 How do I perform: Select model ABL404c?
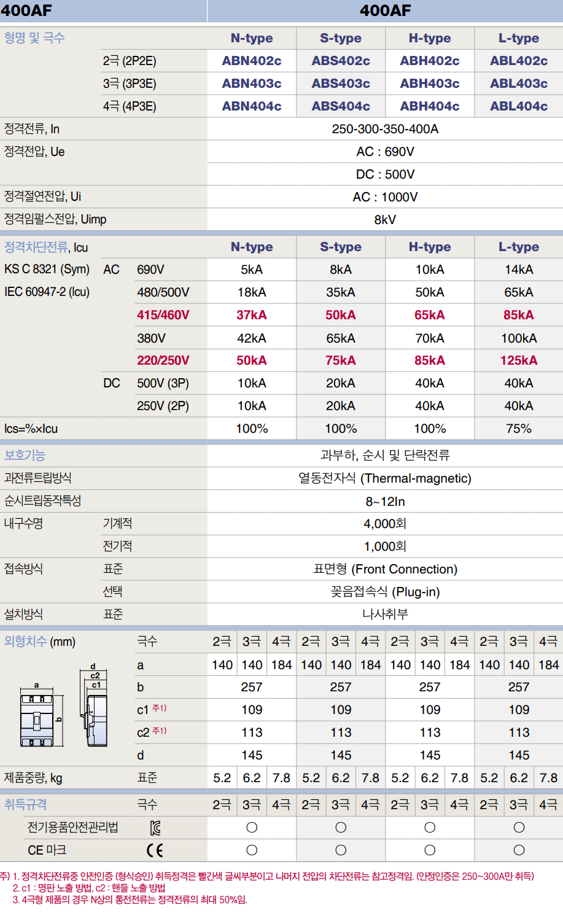(518, 105)
